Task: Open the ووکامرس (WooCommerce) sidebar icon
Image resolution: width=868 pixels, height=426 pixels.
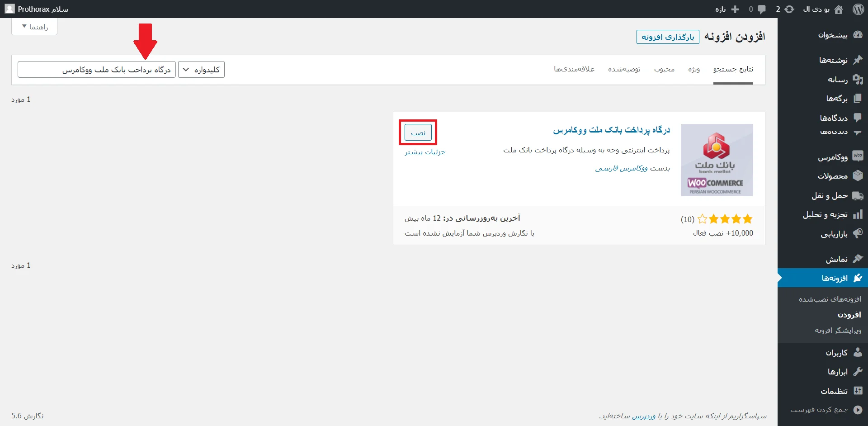Action: (858, 156)
